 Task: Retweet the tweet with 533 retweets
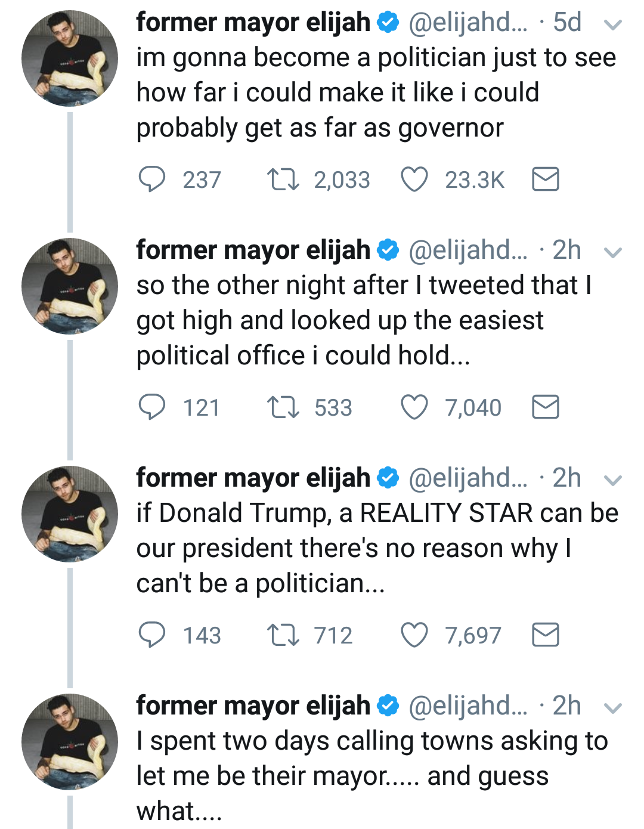click(283, 407)
